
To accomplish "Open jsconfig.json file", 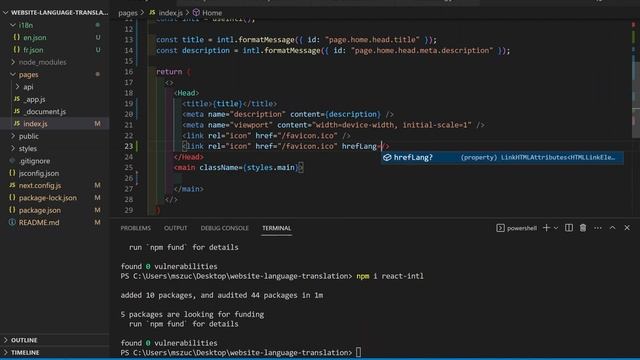I will 39,173.
